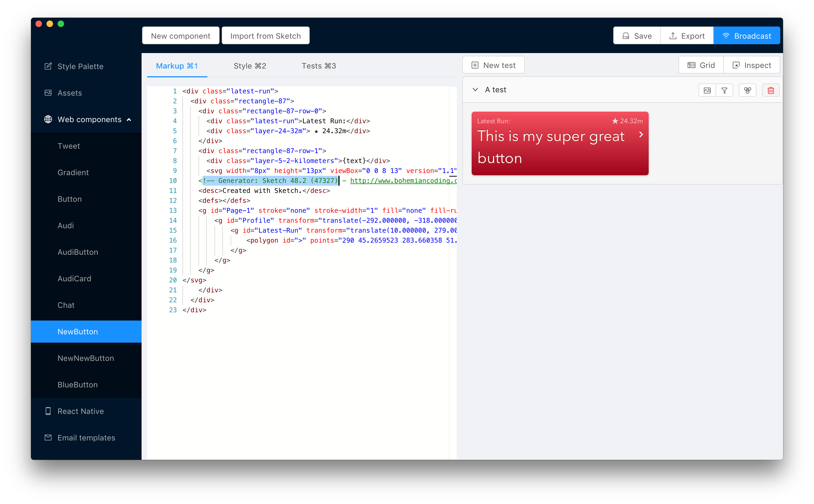Click Import from Sketch button
814x504 pixels.
pos(265,36)
